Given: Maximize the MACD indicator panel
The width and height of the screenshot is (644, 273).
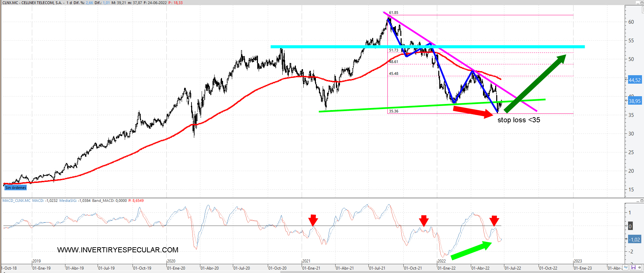Looking at the screenshot, I should (x=642, y=201).
